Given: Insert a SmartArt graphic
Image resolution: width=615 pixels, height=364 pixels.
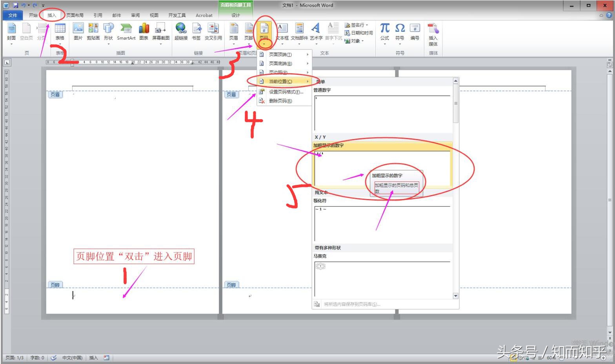Looking at the screenshot, I should (x=126, y=32).
